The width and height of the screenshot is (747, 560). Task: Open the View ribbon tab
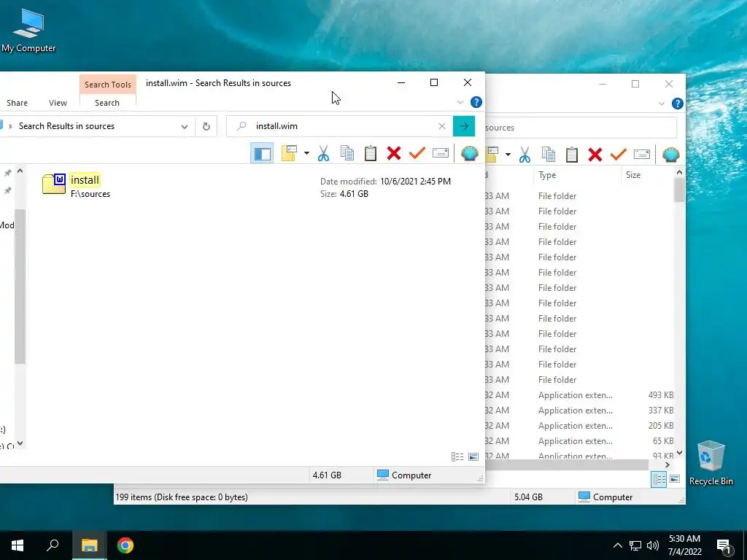58,103
